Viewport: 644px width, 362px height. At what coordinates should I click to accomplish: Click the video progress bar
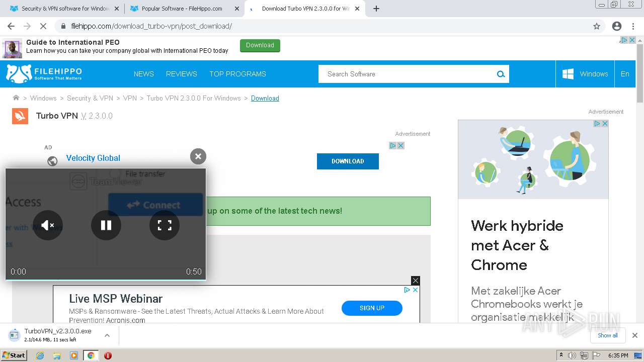point(106,279)
